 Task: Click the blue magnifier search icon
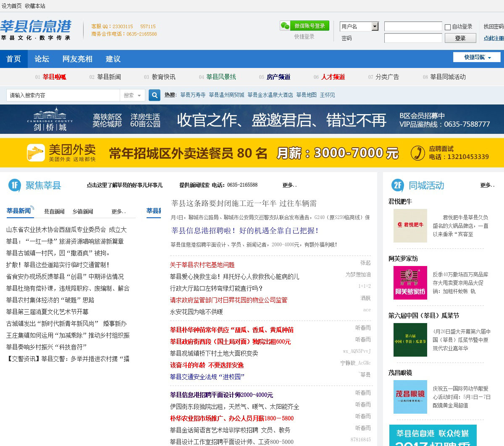pos(155,95)
